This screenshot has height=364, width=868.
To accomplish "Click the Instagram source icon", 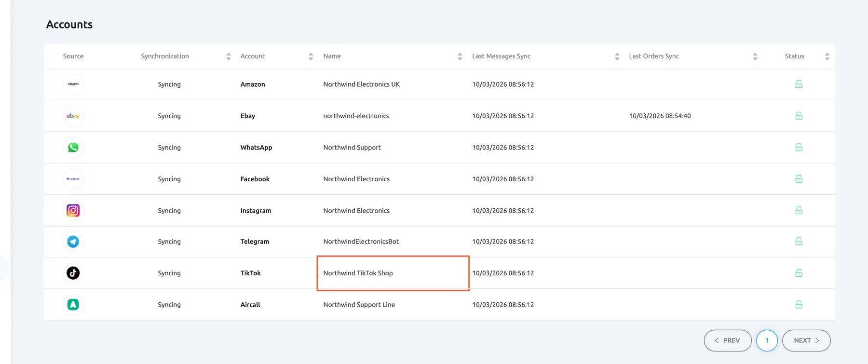I will coord(73,211).
